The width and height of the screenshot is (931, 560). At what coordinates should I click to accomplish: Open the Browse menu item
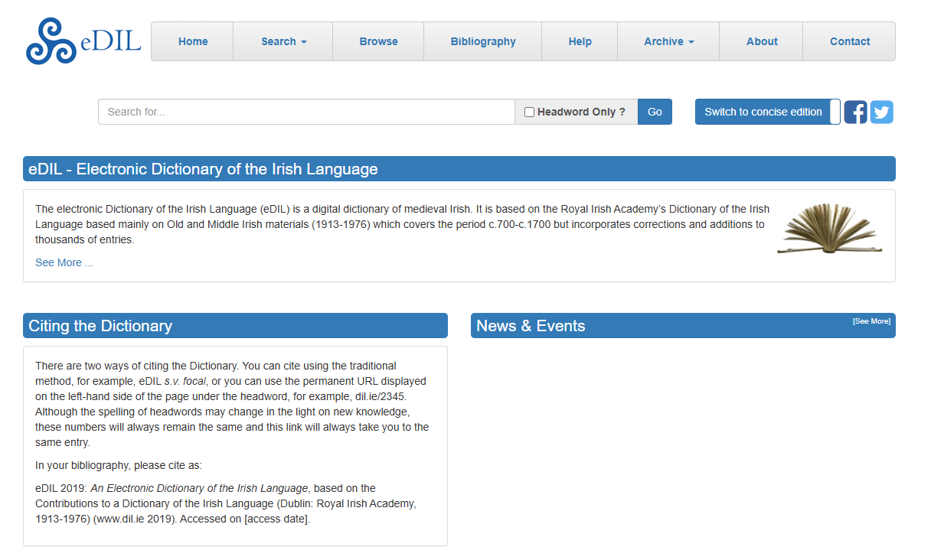[x=378, y=41]
